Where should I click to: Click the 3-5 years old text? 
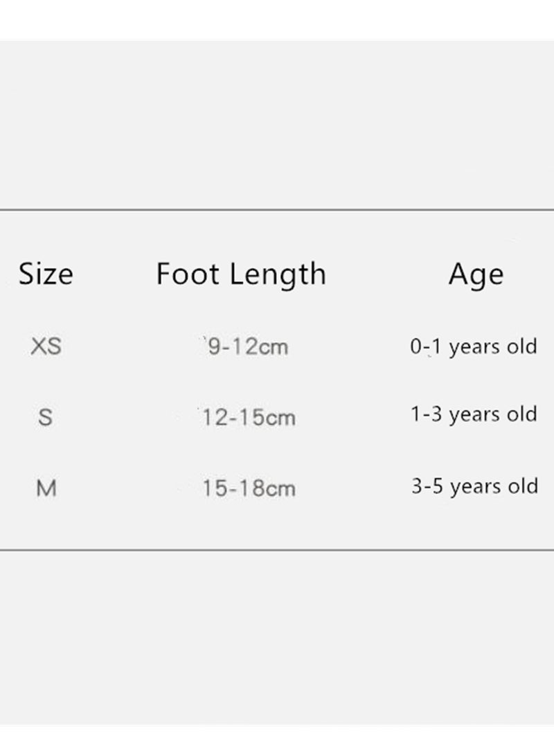(x=475, y=486)
